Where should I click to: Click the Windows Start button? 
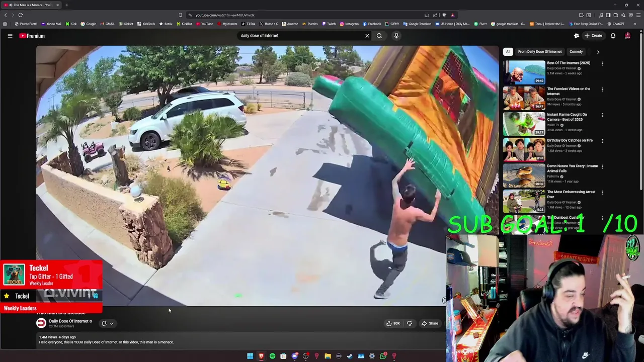point(250,356)
